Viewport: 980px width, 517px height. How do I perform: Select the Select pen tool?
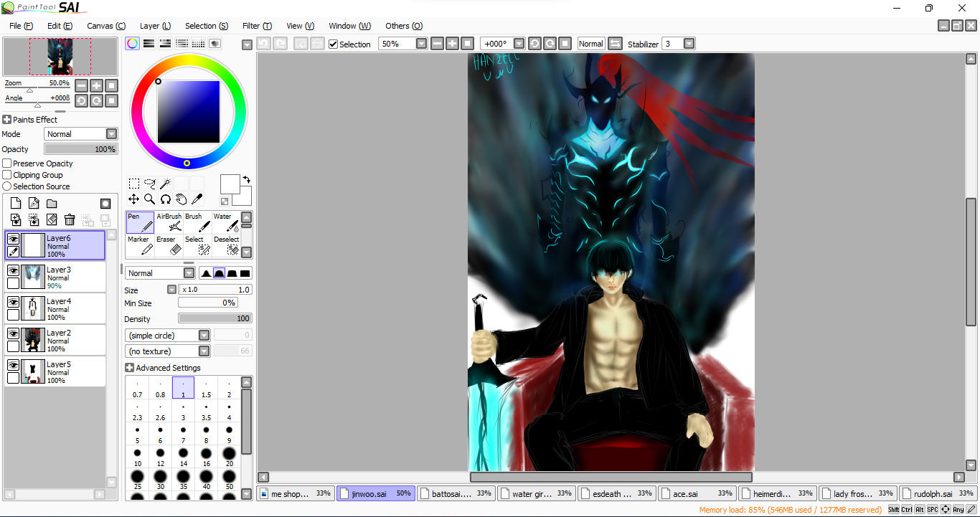198,246
